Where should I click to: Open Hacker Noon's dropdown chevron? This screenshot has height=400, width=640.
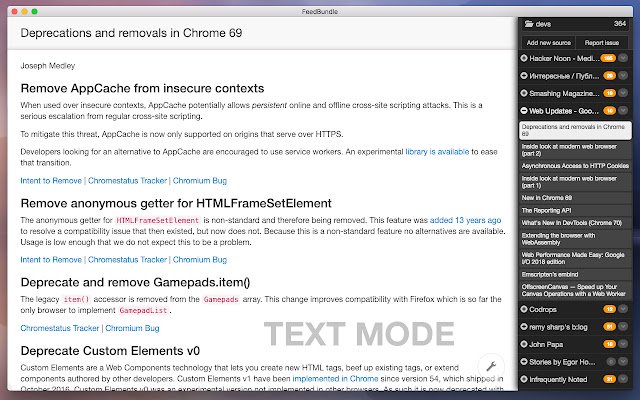coord(623,58)
